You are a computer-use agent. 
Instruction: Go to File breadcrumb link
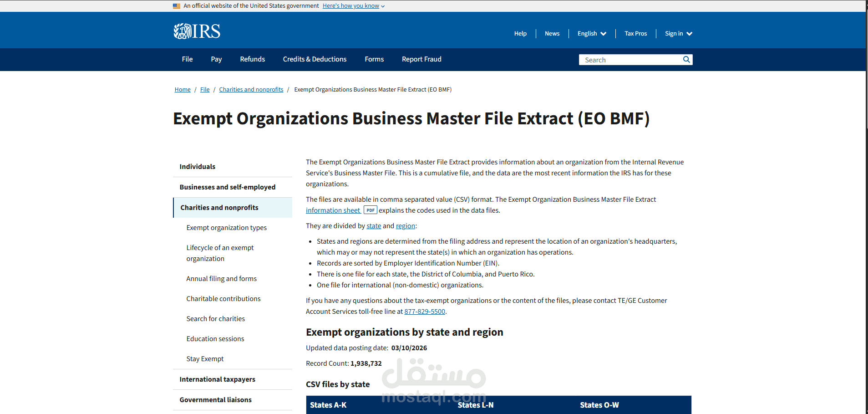pyautogui.click(x=205, y=90)
